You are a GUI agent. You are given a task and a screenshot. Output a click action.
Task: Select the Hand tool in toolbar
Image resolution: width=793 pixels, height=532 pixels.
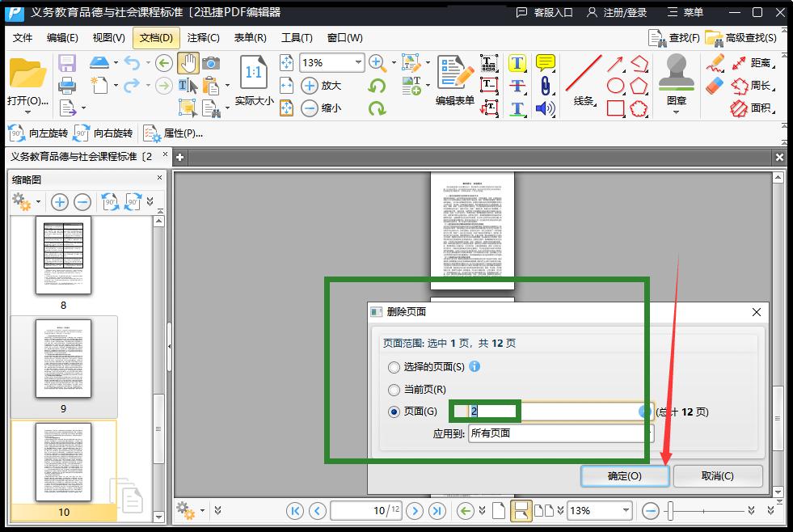[x=188, y=63]
